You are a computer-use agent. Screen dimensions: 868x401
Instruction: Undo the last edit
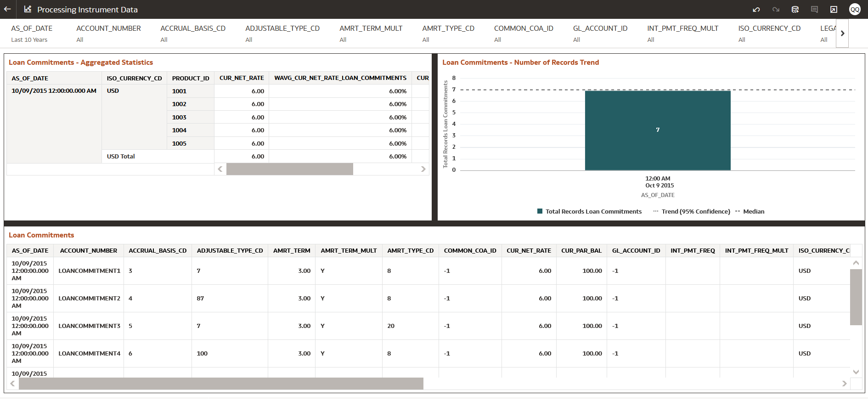[x=756, y=9]
